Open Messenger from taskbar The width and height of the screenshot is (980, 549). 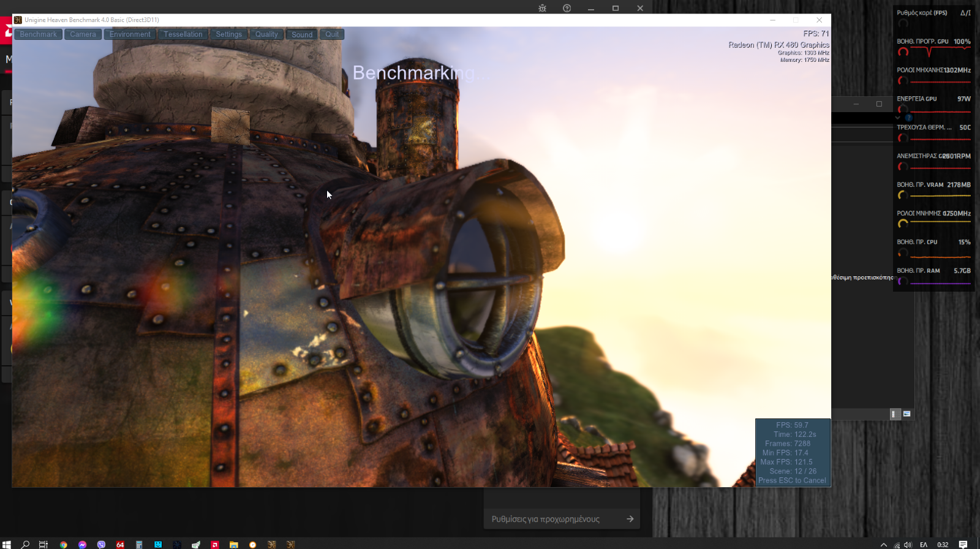pyautogui.click(x=82, y=544)
